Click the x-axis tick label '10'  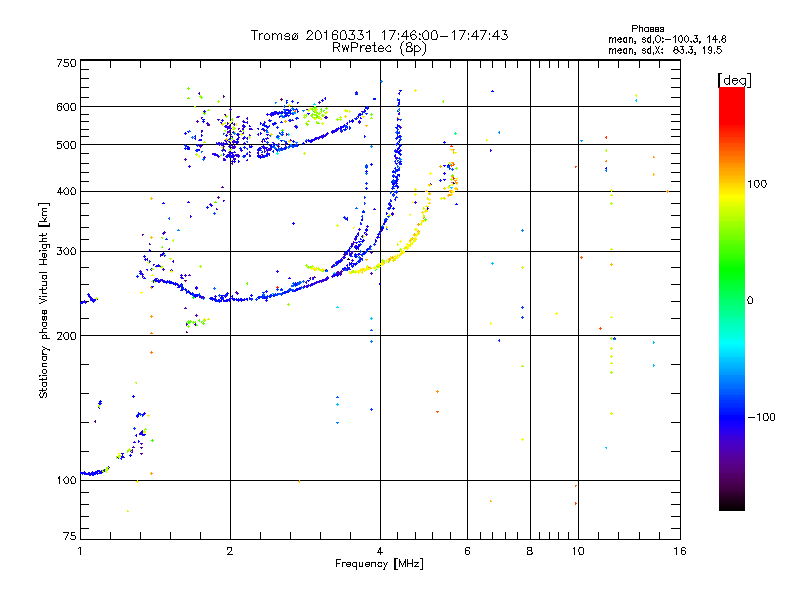pyautogui.click(x=578, y=551)
